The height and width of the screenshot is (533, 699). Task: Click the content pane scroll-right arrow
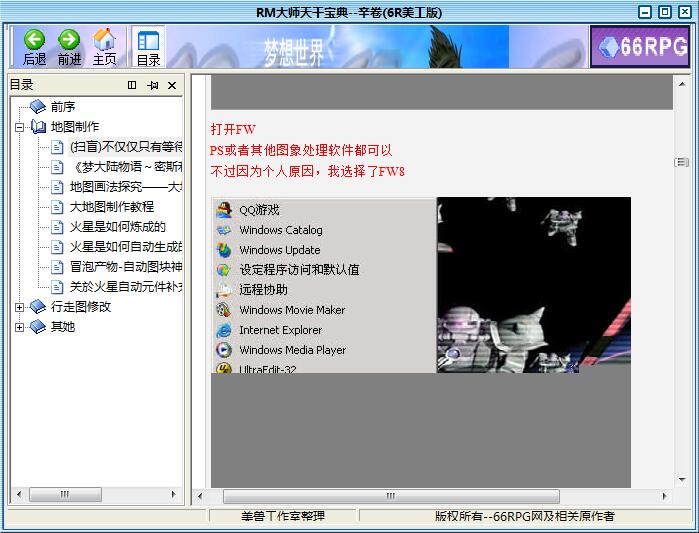click(x=664, y=496)
